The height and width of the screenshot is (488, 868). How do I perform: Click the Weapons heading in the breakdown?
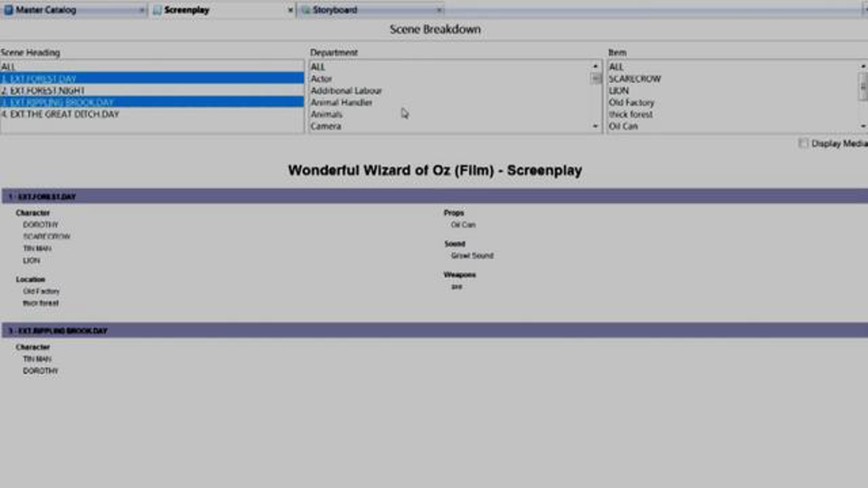[x=460, y=275]
